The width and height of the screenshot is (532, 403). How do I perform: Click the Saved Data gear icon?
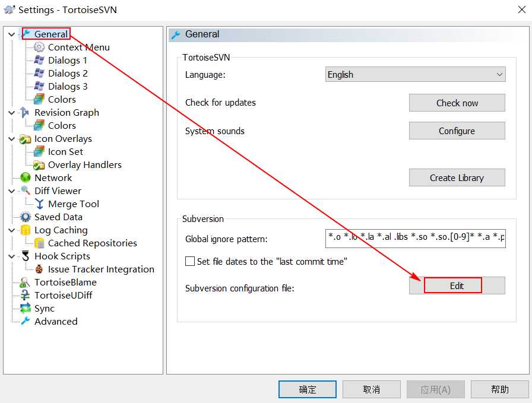[26, 217]
